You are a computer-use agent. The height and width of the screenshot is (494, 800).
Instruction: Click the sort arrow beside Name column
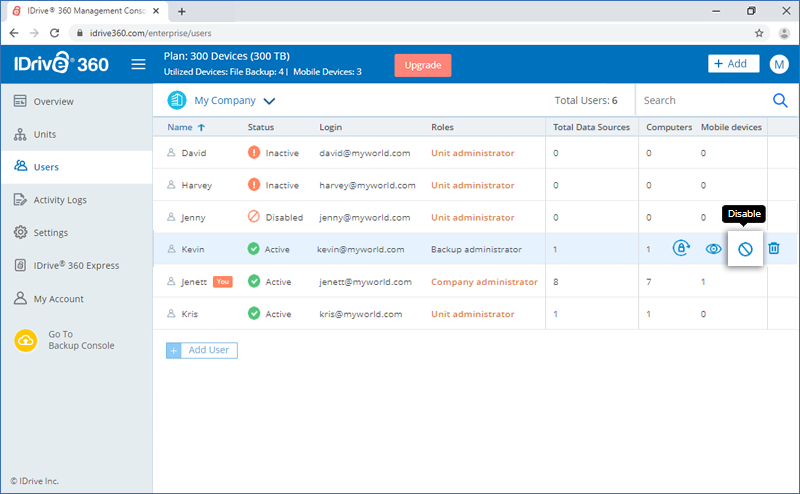202,128
